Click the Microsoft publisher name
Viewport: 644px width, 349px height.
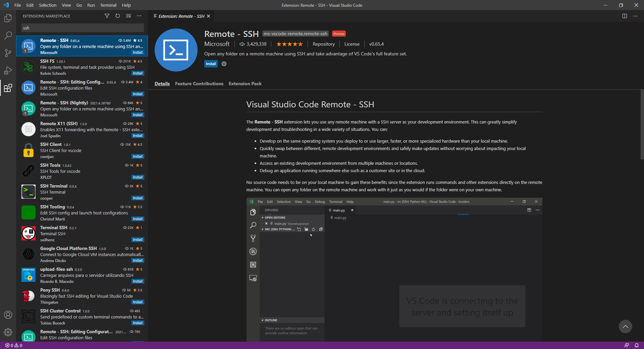click(217, 44)
